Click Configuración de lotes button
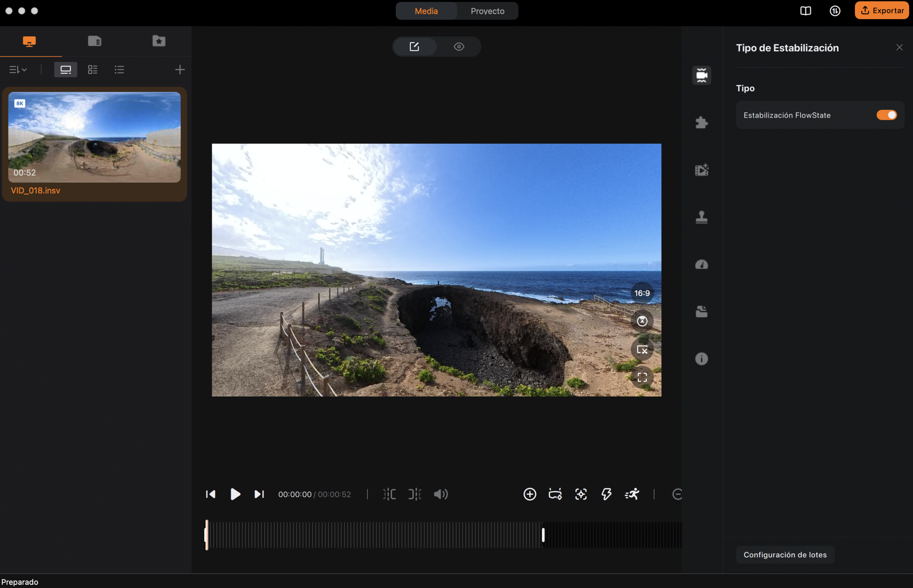Image resolution: width=913 pixels, height=588 pixels. tap(785, 554)
